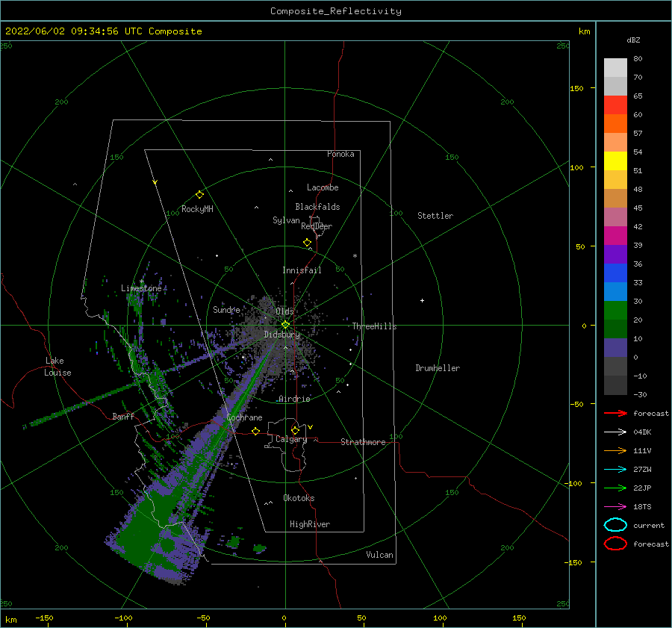Select the light gray 80 dBZ swatch

tap(615, 68)
